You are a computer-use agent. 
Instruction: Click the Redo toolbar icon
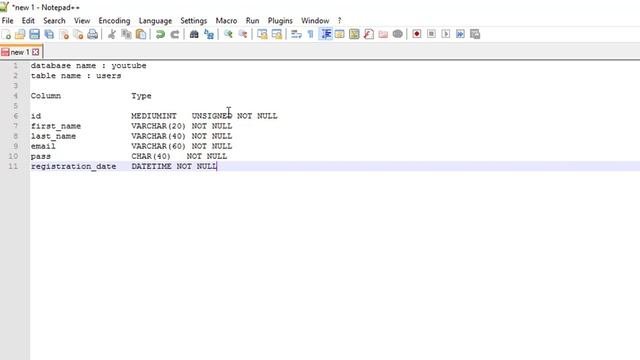(175, 34)
